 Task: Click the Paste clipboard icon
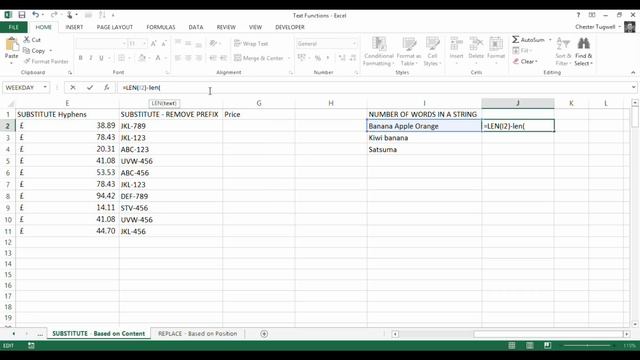click(x=11, y=44)
